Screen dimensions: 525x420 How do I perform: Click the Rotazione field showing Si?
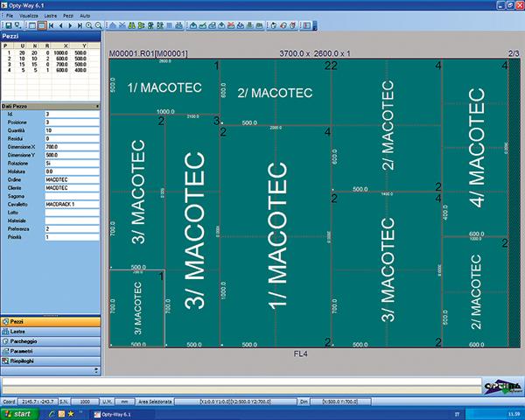73,163
